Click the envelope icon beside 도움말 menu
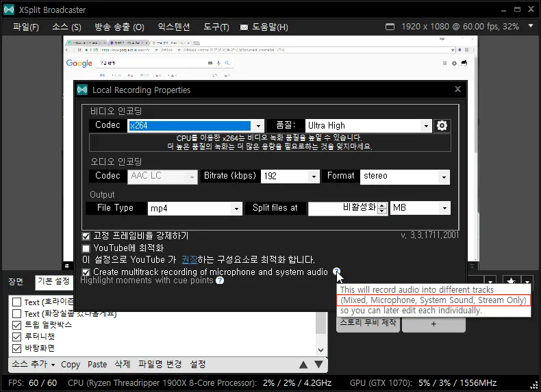 coord(244,27)
